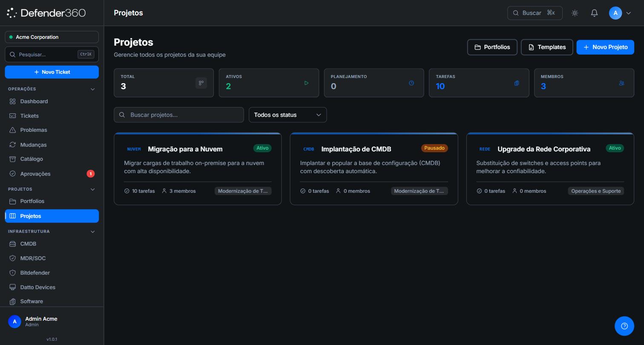Screen dimensions: 644x345
Task: Collapse the Operações section
Action: [x=93, y=89]
